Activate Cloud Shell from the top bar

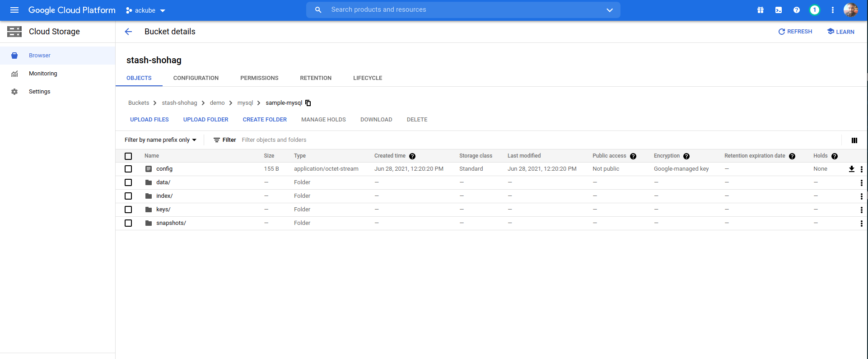(x=779, y=10)
